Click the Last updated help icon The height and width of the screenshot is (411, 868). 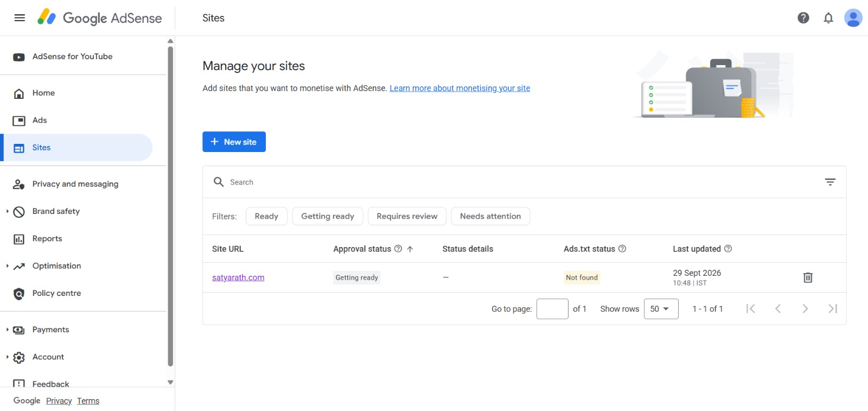coord(728,249)
